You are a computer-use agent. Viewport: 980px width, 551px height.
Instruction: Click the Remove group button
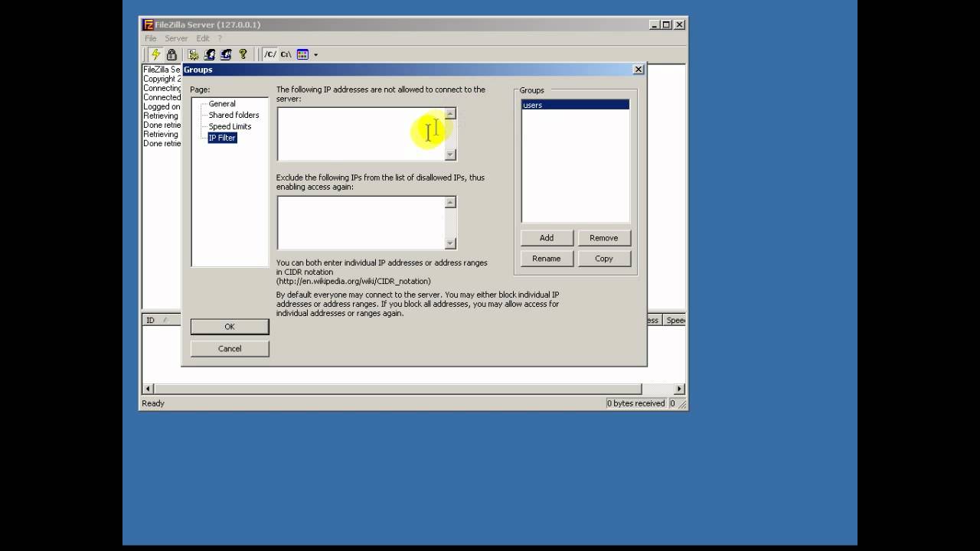point(604,238)
